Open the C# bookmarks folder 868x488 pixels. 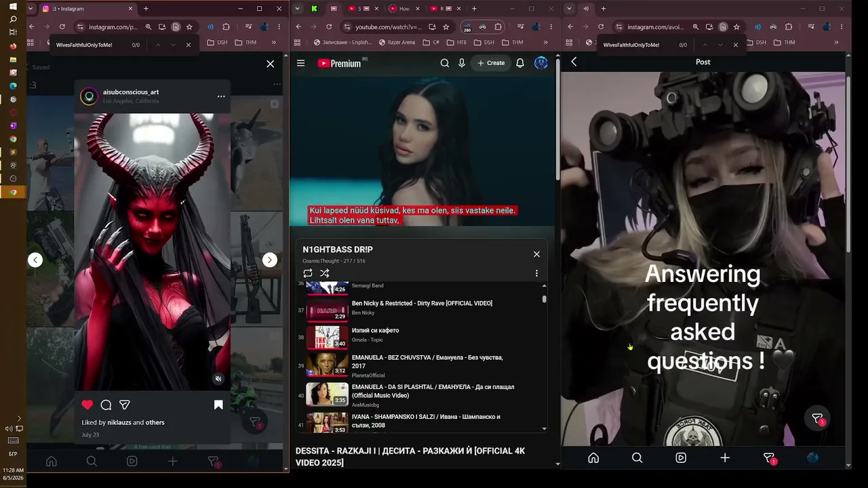pos(431,42)
